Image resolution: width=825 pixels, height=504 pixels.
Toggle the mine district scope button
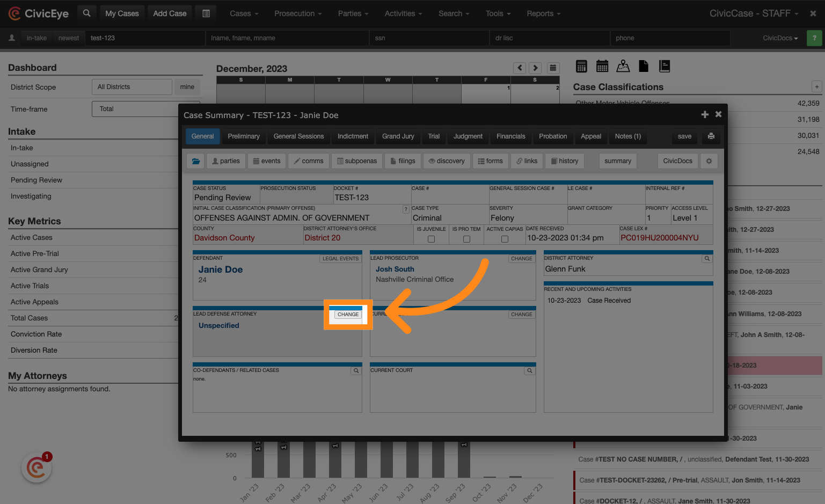coord(187,87)
